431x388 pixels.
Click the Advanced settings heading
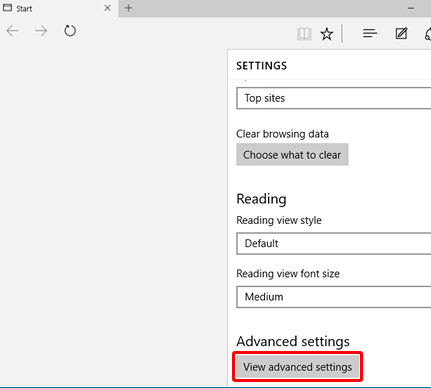click(293, 341)
